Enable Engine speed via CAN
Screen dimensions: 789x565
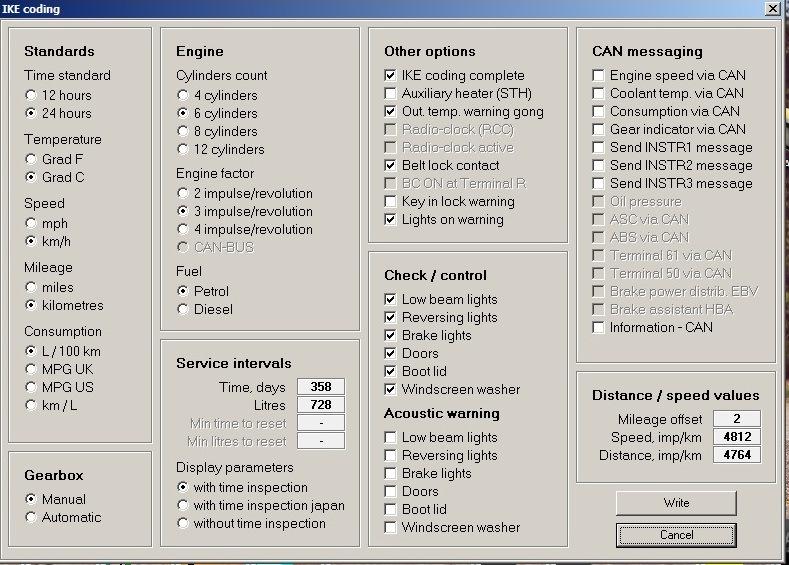(x=598, y=75)
